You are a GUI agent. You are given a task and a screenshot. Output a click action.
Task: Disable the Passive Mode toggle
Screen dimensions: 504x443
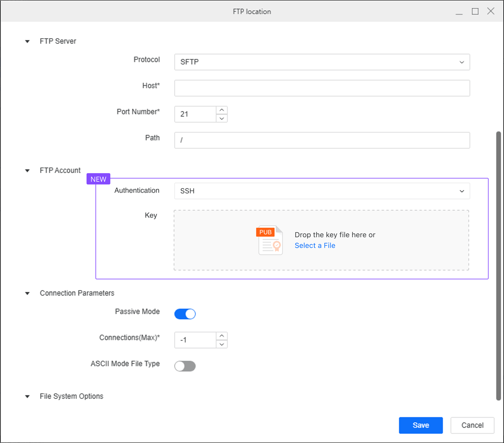pyautogui.click(x=185, y=314)
